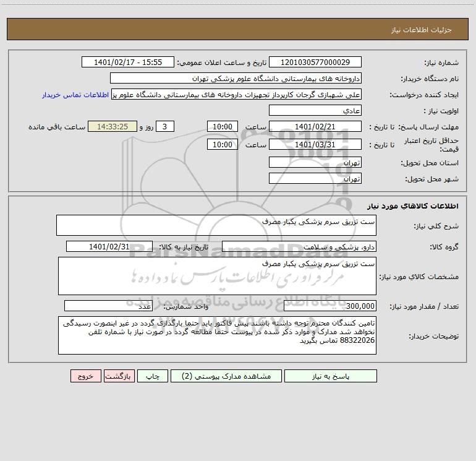Open اطلاعات تماس خریدار link
Image resolution: width=476 pixels, height=461 pixels.
(x=75, y=95)
